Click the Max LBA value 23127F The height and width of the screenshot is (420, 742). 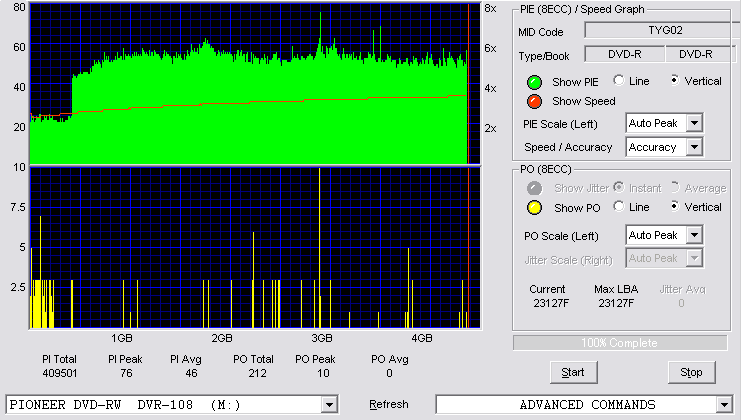tap(616, 303)
